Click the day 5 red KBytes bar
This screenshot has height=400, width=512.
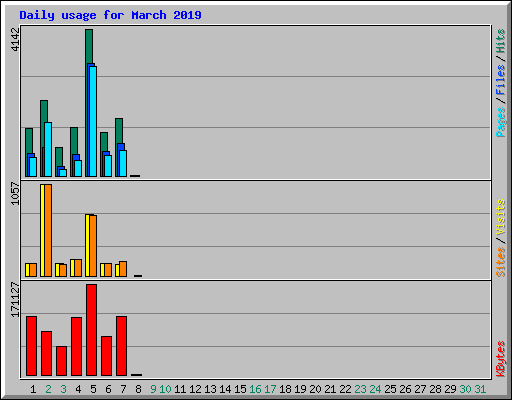(92, 330)
